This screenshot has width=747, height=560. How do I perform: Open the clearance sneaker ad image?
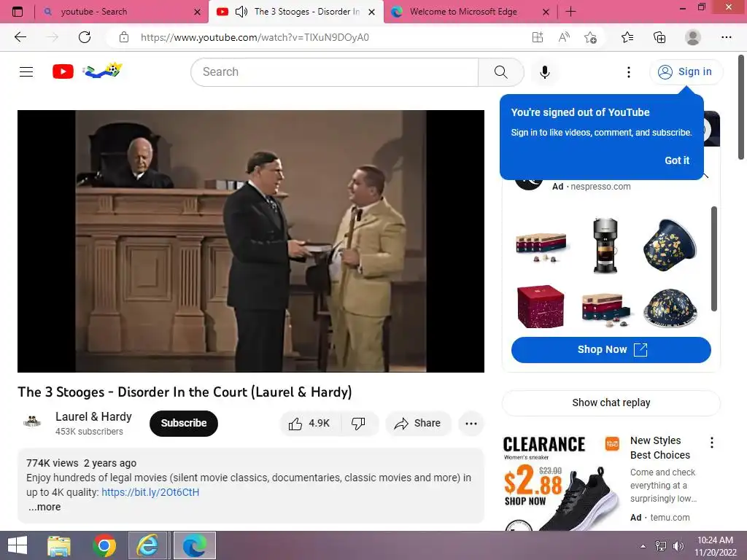(x=562, y=482)
